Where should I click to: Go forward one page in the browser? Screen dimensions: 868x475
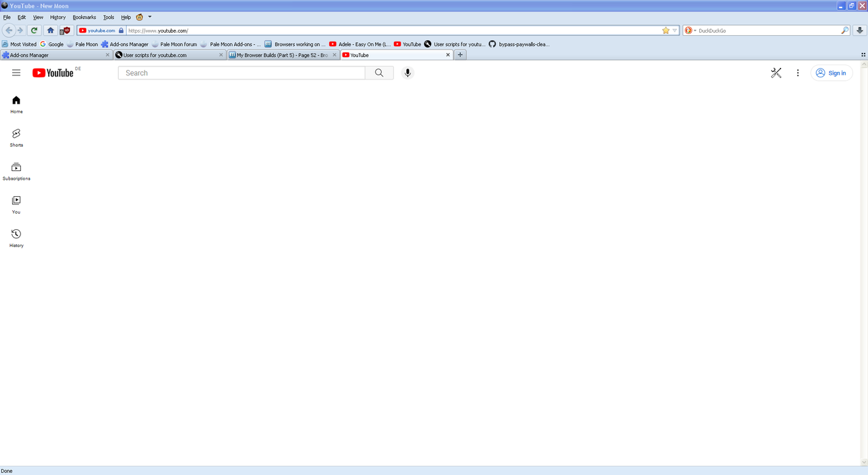(x=20, y=31)
